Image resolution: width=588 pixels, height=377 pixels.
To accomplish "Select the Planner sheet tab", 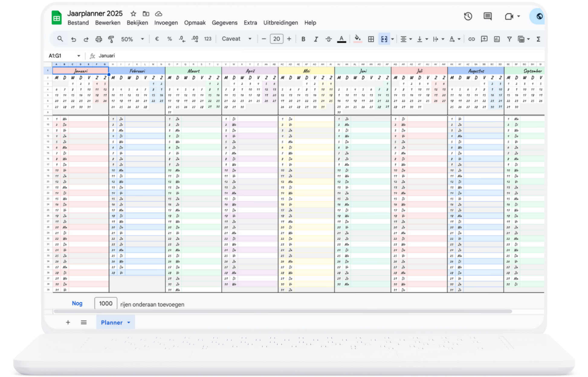I will pyautogui.click(x=115, y=322).
